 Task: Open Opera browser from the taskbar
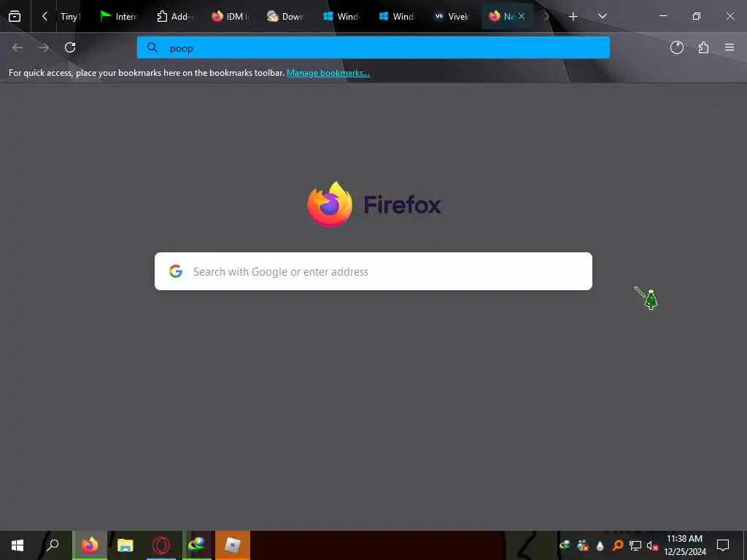click(x=161, y=545)
